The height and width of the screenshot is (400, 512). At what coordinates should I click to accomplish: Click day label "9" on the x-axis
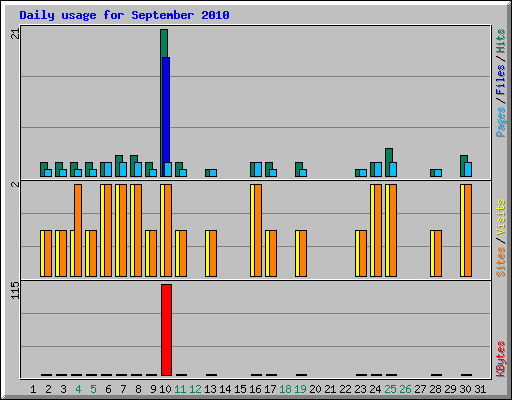tap(153, 389)
